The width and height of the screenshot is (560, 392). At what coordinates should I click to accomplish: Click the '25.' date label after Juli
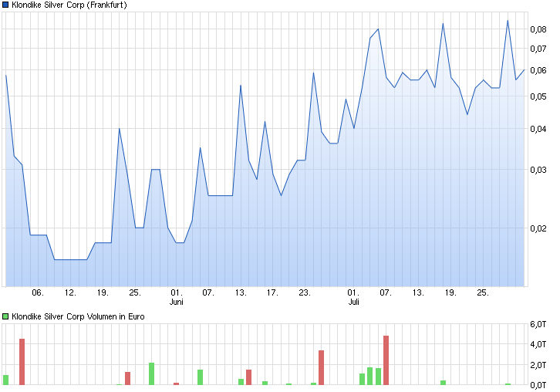click(x=483, y=292)
